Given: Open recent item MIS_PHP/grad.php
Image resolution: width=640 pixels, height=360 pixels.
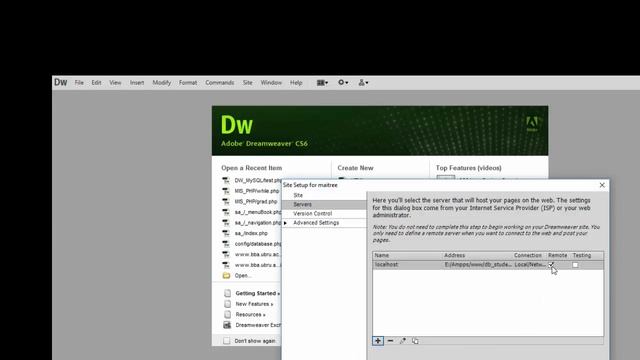Looking at the screenshot, I should click(256, 202).
